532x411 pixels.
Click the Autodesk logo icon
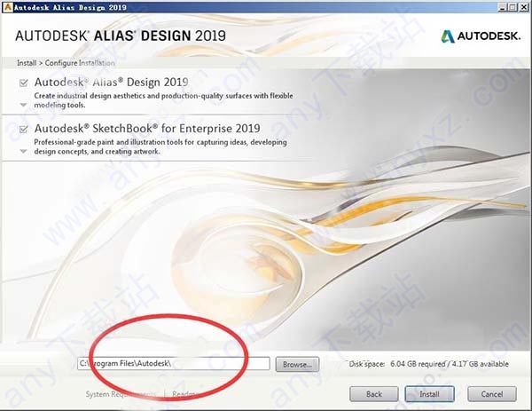point(448,36)
